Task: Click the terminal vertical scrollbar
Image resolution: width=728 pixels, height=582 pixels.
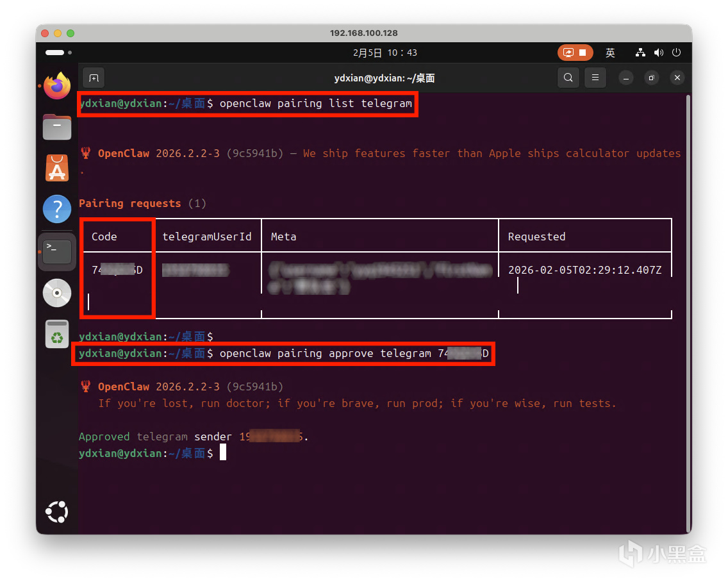Action: coord(688,313)
